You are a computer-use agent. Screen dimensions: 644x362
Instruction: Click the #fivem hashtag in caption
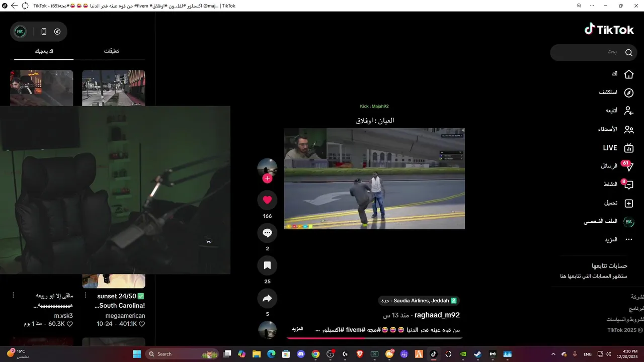pyautogui.click(x=355, y=330)
